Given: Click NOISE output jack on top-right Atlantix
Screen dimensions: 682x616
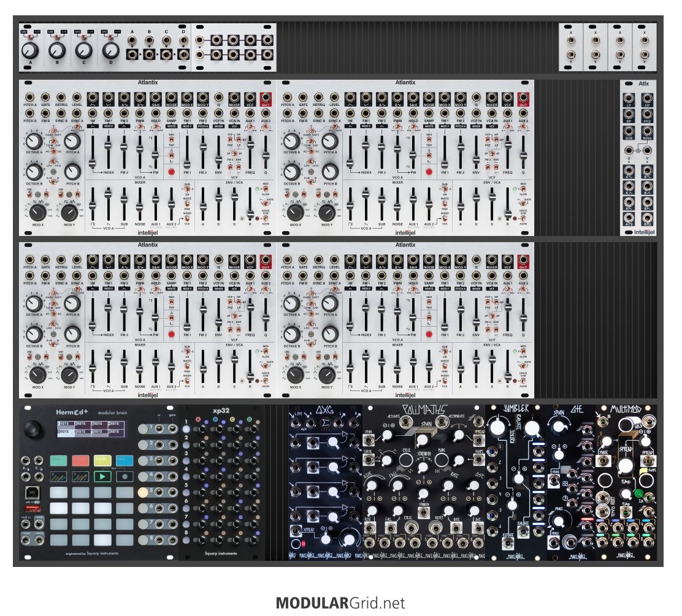Looking at the screenshot, I should pyautogui.click(x=429, y=97).
